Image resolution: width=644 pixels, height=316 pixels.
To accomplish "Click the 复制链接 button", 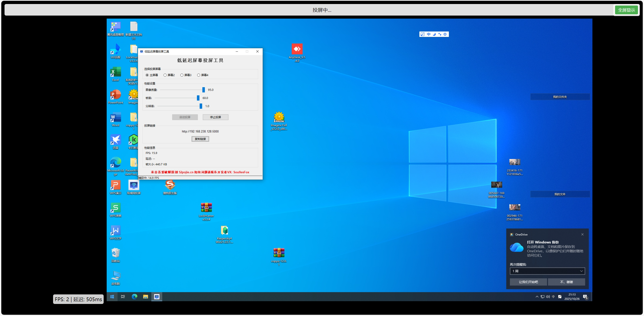I will tap(200, 139).
